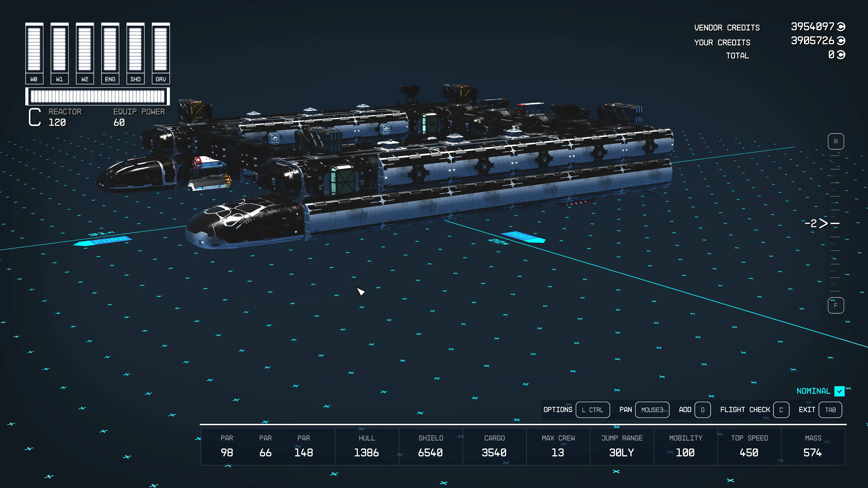
Task: Click the YOUR CREDITS amount 3905726
Action: (x=812, y=41)
